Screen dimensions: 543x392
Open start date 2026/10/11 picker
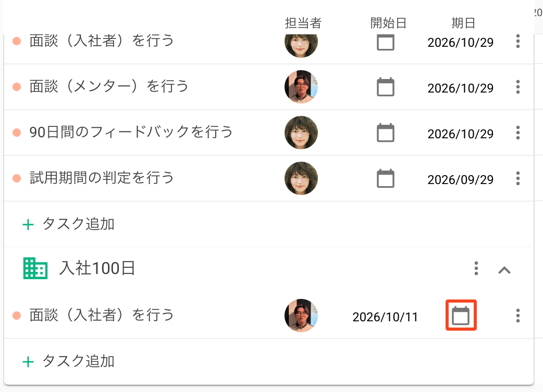pos(385,317)
